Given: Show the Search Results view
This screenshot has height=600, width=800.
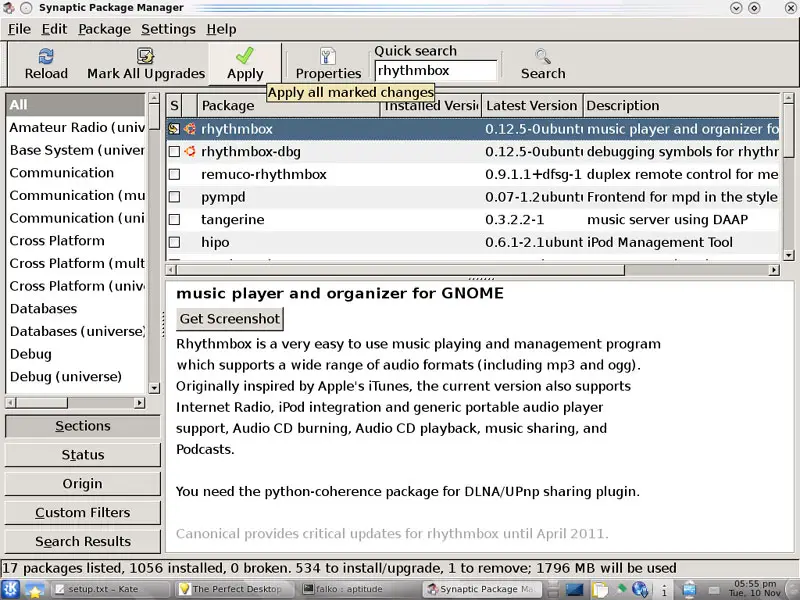Looking at the screenshot, I should pos(83,541).
